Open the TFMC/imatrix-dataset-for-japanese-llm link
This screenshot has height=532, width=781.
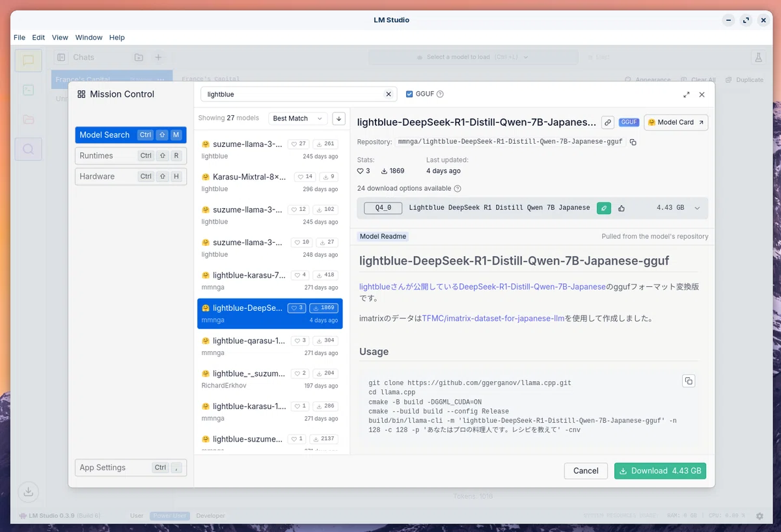coord(493,319)
